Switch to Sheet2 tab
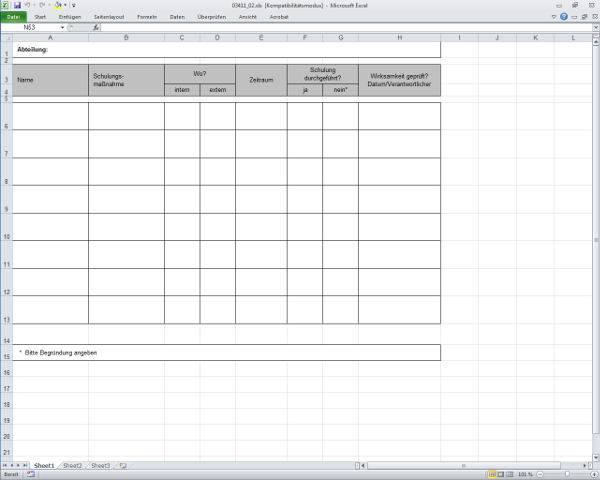This screenshot has height=480, width=600. [x=71, y=465]
